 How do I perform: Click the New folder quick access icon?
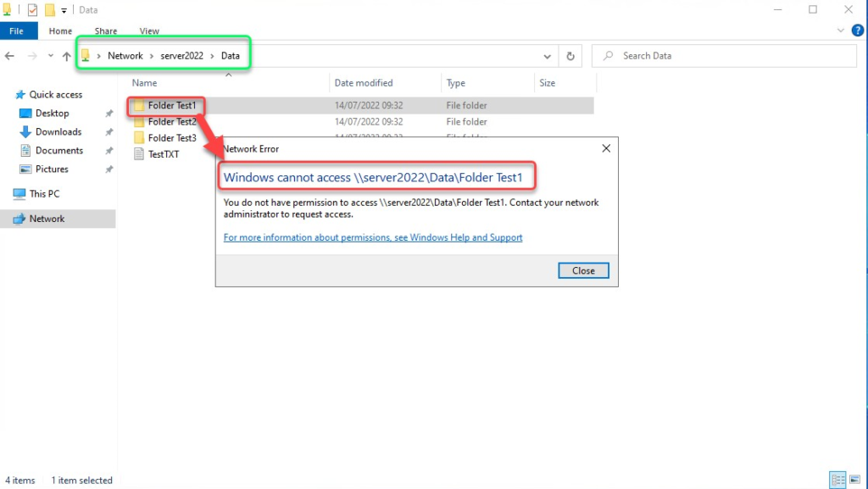point(50,10)
